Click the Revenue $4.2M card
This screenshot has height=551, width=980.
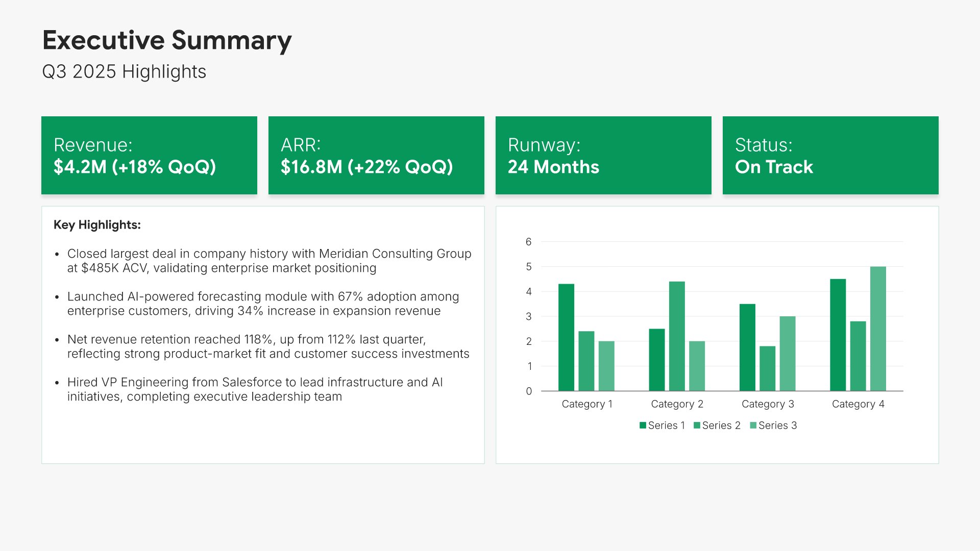(x=149, y=156)
